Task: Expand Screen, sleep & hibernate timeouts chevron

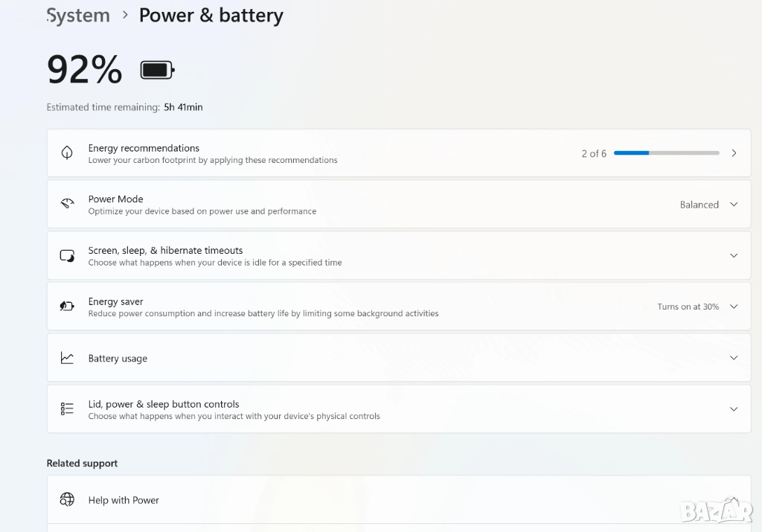Action: pos(734,255)
